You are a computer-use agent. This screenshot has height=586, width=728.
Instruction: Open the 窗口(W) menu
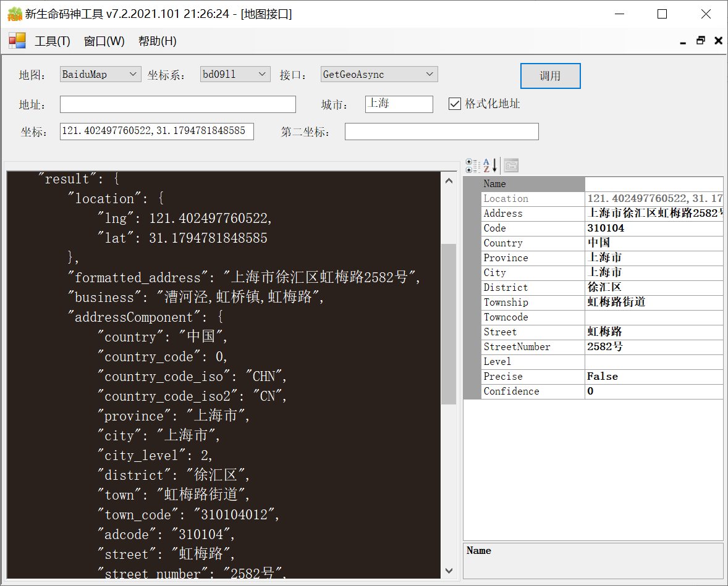click(104, 41)
